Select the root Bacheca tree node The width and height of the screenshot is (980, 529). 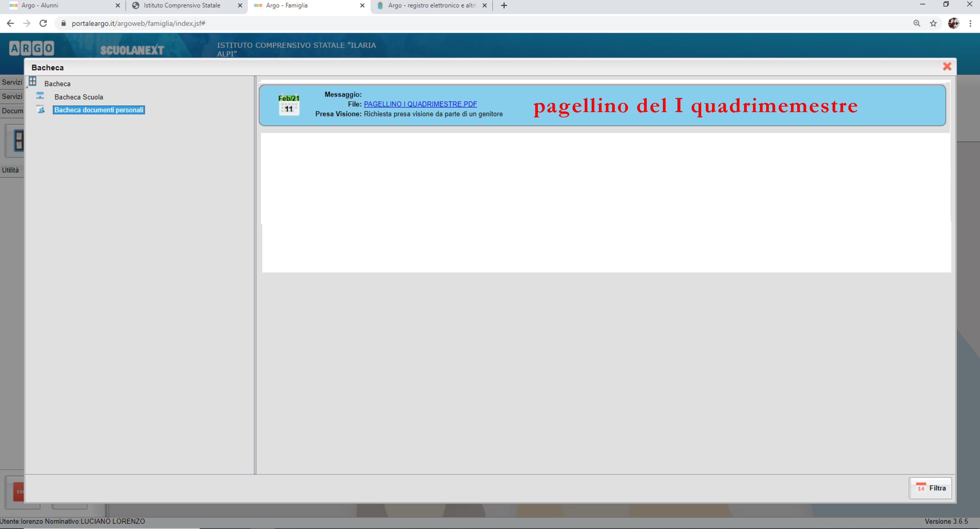click(x=57, y=84)
